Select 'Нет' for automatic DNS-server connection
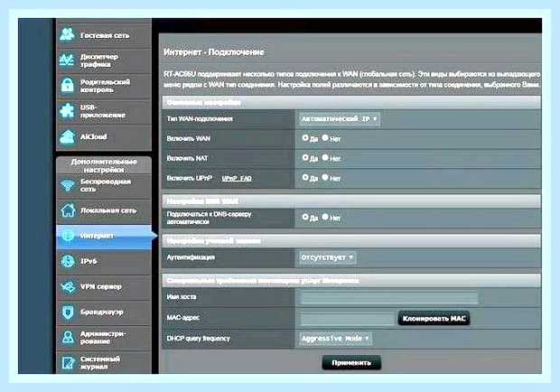This screenshot has height=392, width=560. tap(325, 217)
